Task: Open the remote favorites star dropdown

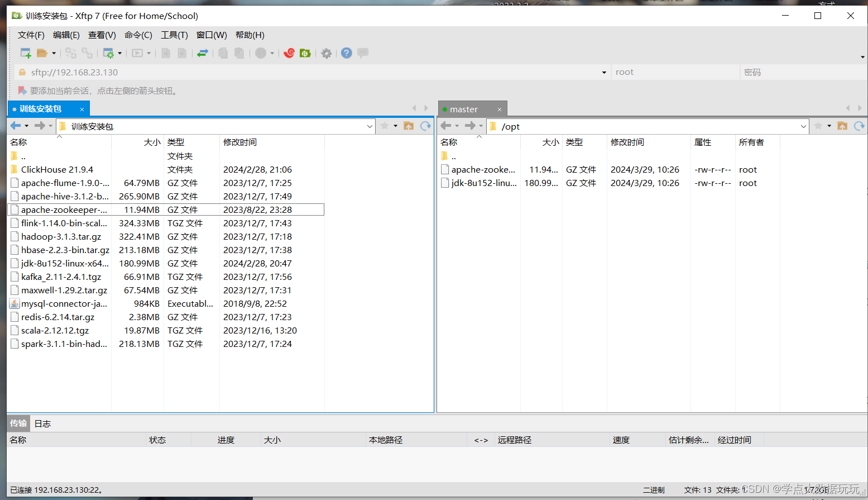Action: [829, 126]
